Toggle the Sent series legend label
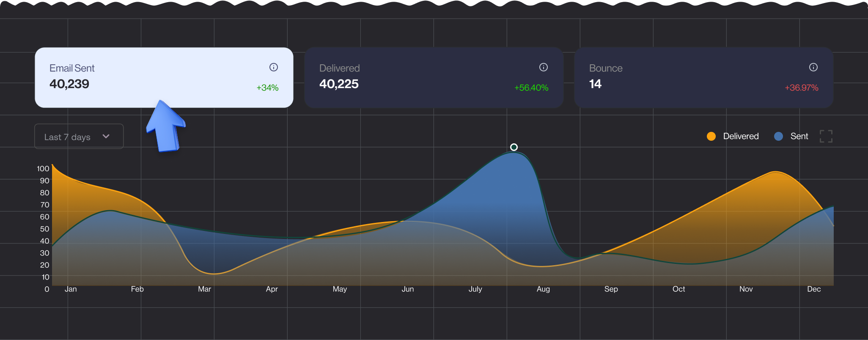Image resolution: width=868 pixels, height=340 pixels. pos(799,136)
